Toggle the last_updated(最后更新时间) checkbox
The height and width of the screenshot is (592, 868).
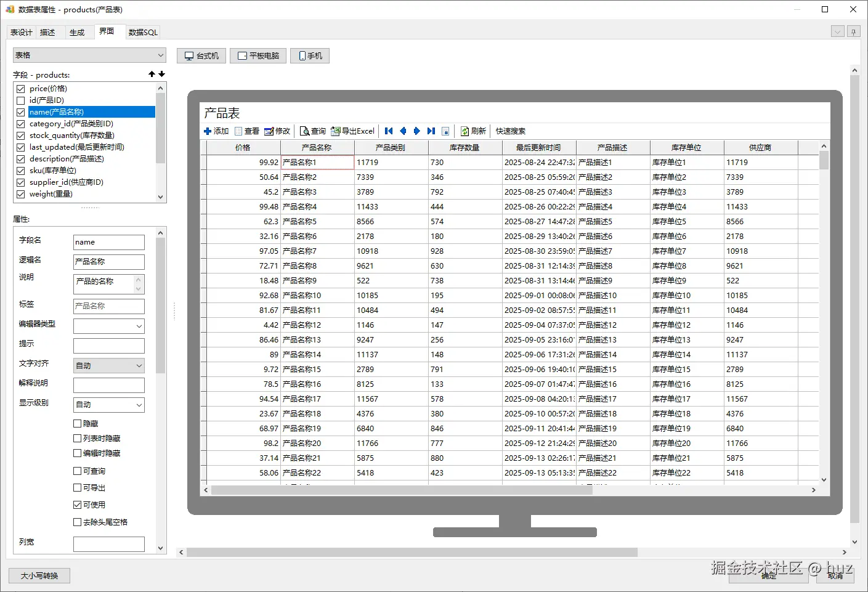click(21, 147)
